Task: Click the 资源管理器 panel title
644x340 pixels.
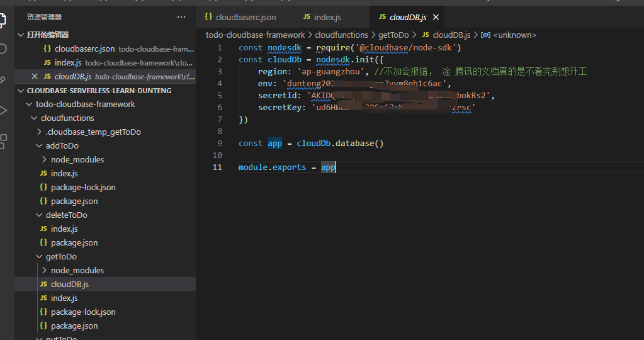Action: point(44,17)
